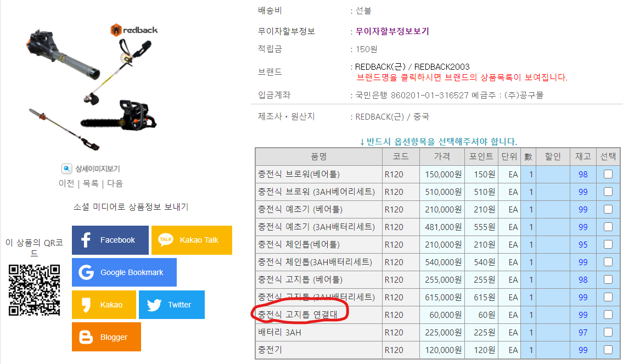Check the 충전식 브로워(베어툴) option checkbox
This screenshot has height=364, width=623.
tap(608, 175)
